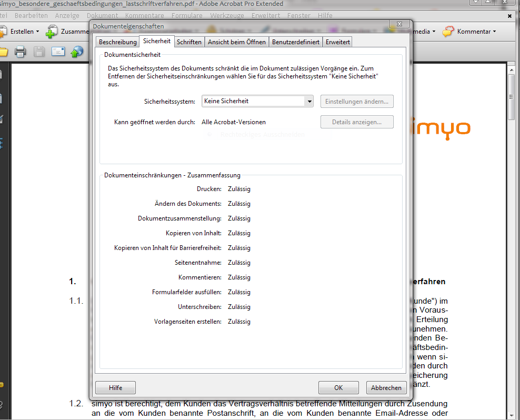The image size is (520, 420).
Task: Click the Details anzeigen... button
Action: coord(357,122)
